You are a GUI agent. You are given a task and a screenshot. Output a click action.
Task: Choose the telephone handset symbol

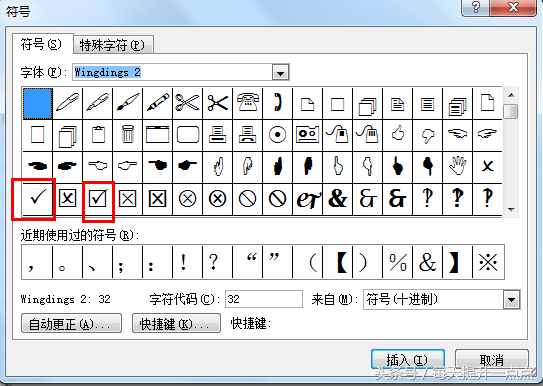[x=277, y=103]
